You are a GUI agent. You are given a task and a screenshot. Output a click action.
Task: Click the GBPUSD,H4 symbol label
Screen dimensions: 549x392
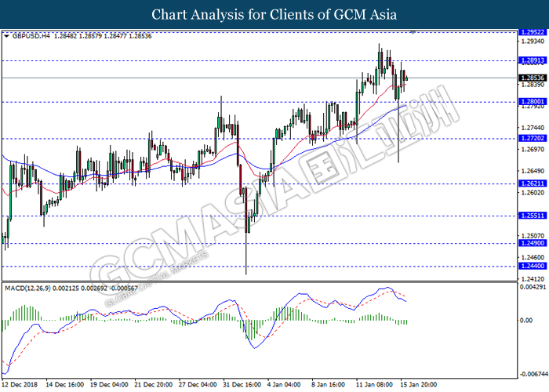[31, 36]
